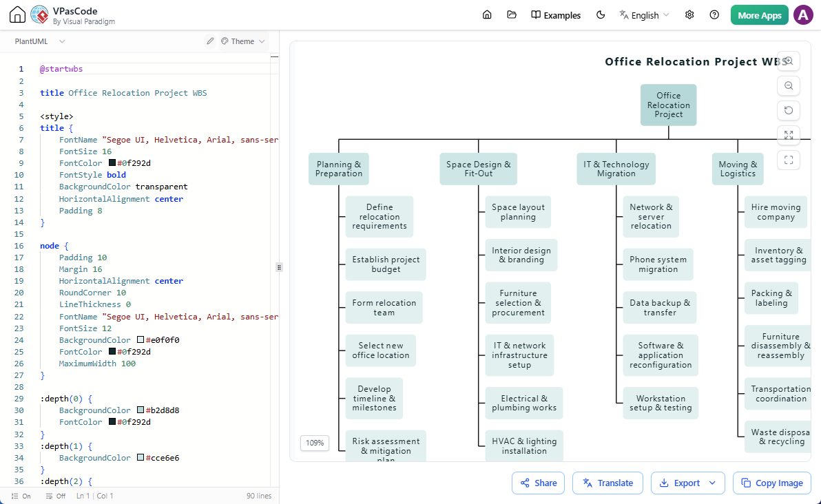Click the Translate button label
The width and height of the screenshot is (821, 504).
coord(615,483)
